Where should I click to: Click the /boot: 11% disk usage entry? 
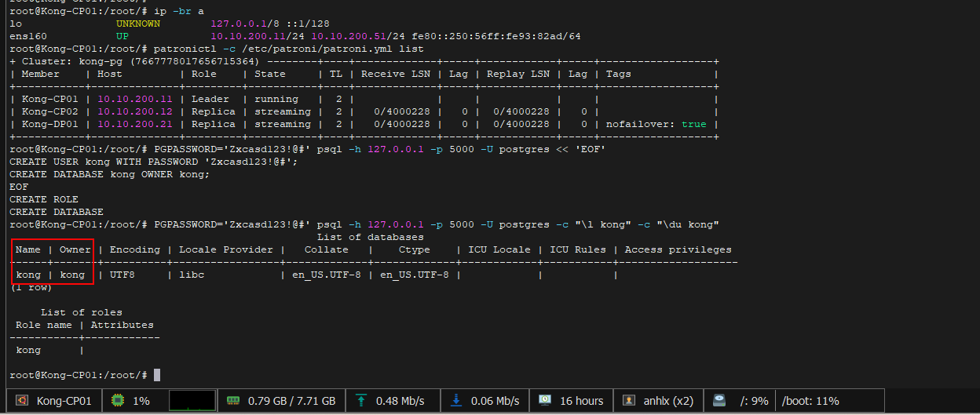pyautogui.click(x=810, y=401)
